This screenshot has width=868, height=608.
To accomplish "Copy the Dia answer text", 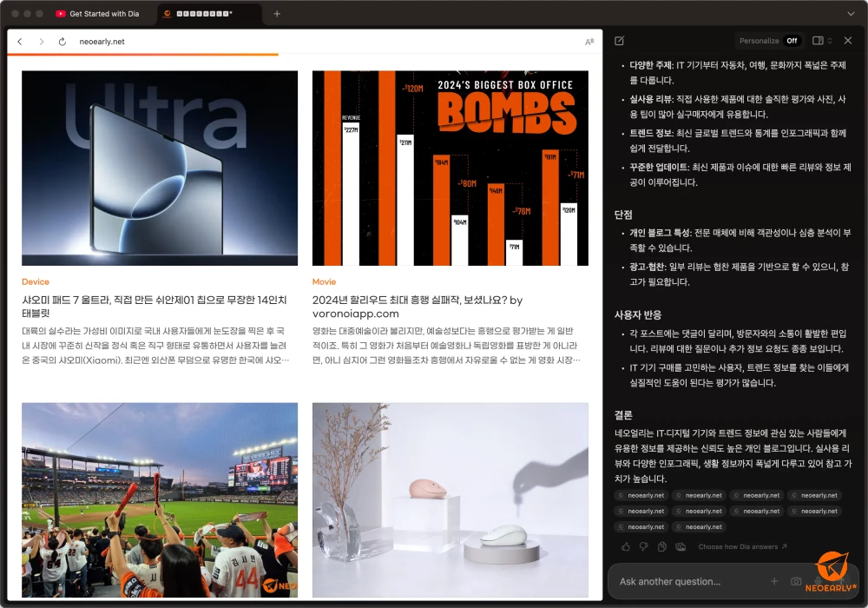I will pyautogui.click(x=662, y=546).
